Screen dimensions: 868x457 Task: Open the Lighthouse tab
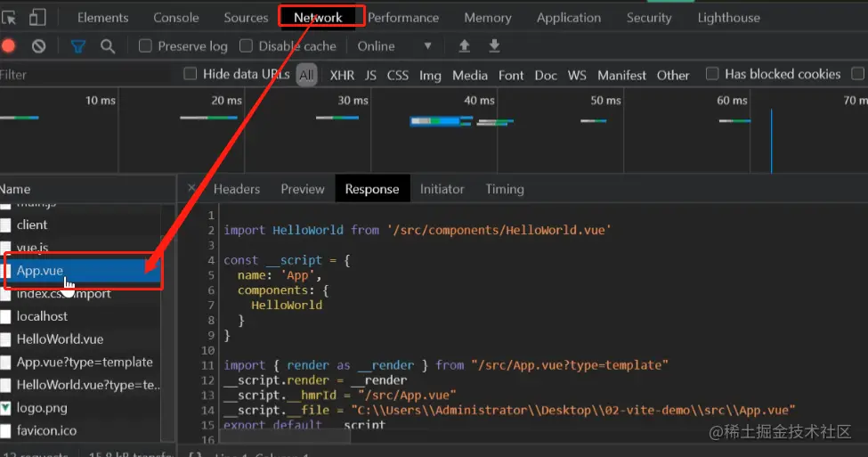728,18
